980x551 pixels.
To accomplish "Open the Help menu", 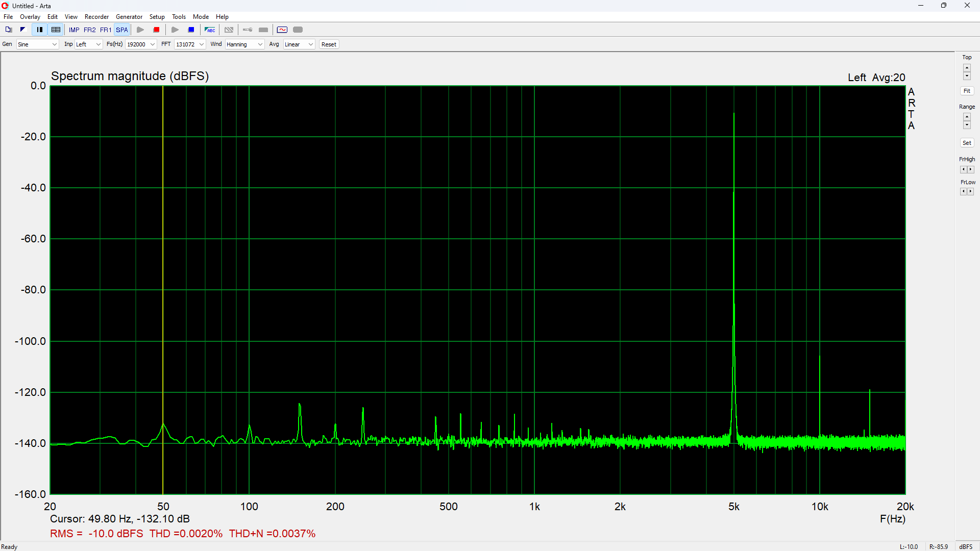I will pyautogui.click(x=223, y=17).
